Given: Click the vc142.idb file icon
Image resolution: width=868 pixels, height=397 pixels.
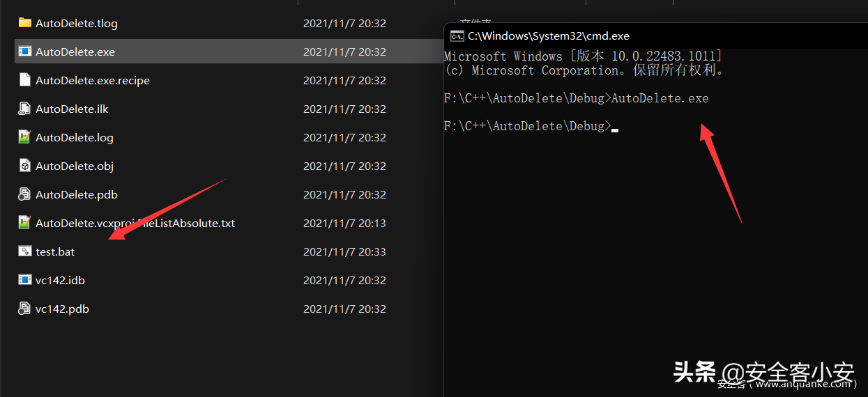Looking at the screenshot, I should [x=25, y=280].
